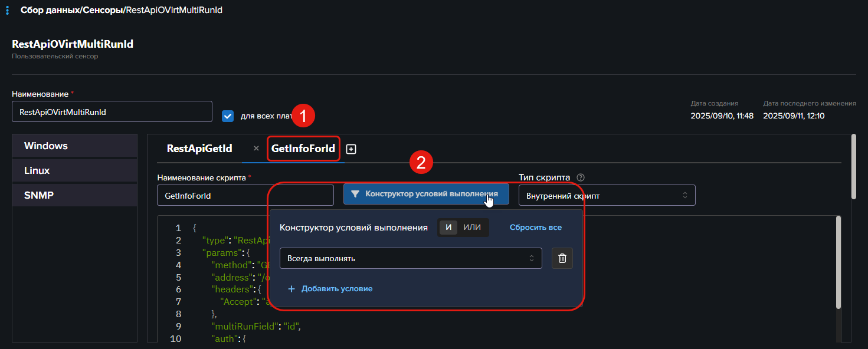Toggle the для всех платформ checkbox

pyautogui.click(x=228, y=116)
